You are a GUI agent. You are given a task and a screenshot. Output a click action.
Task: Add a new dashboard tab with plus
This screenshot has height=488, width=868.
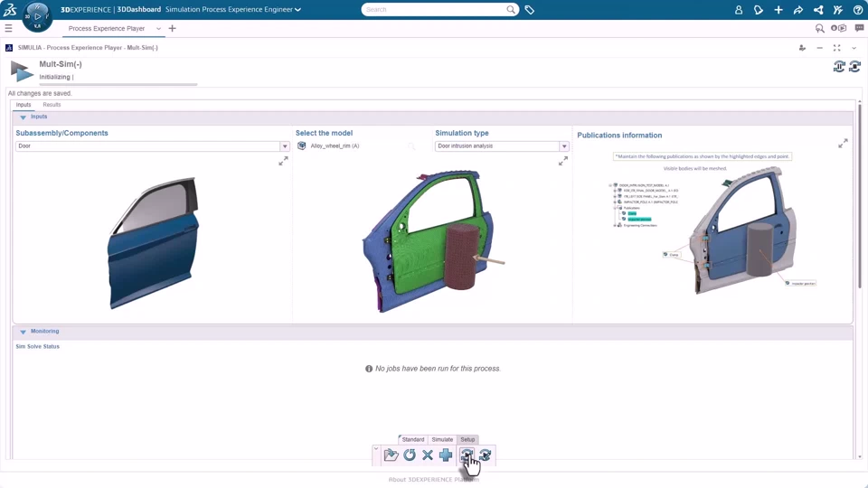[172, 28]
